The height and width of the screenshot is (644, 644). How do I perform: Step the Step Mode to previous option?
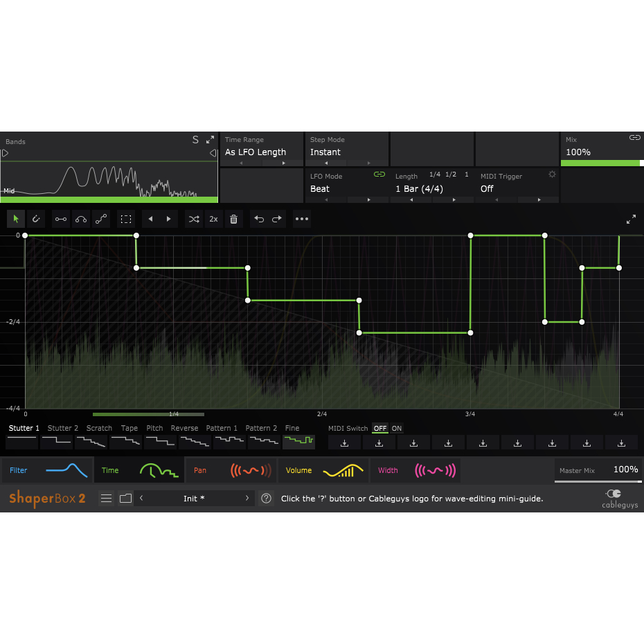[326, 163]
